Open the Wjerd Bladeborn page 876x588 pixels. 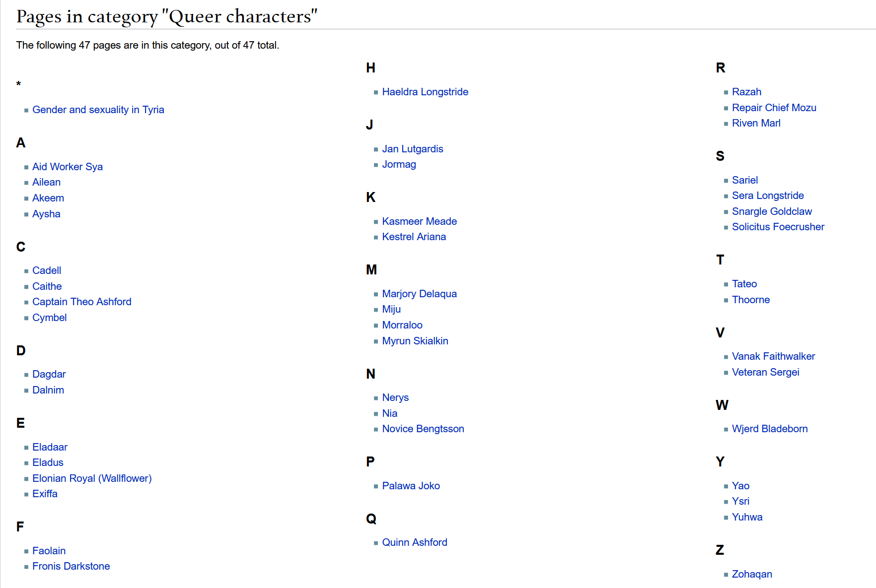coord(770,429)
